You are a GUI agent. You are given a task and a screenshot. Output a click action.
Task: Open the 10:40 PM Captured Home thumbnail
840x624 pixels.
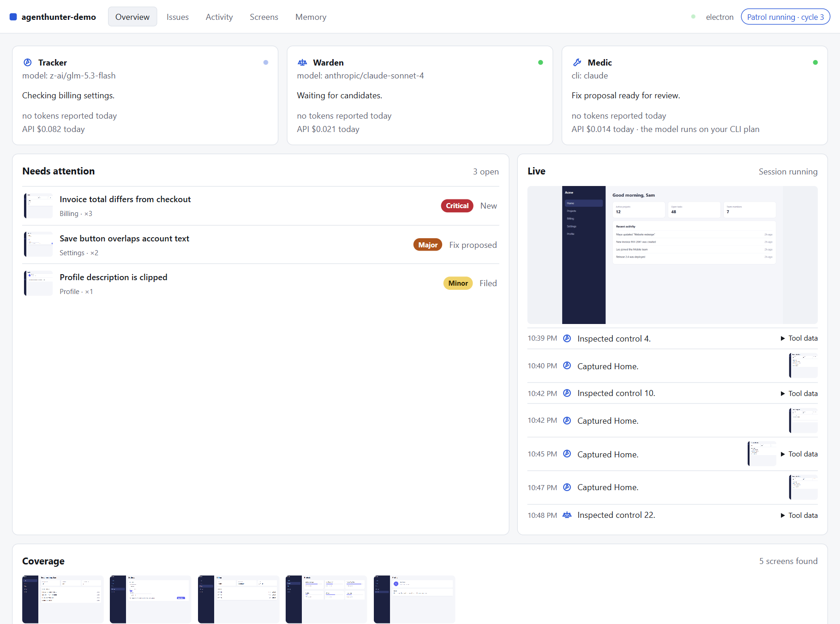(804, 366)
